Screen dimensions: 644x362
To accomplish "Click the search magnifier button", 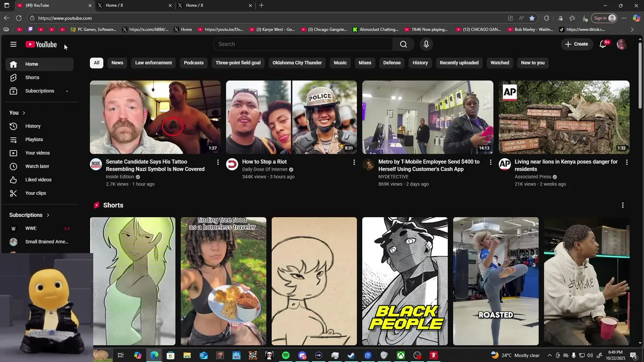I will point(404,44).
